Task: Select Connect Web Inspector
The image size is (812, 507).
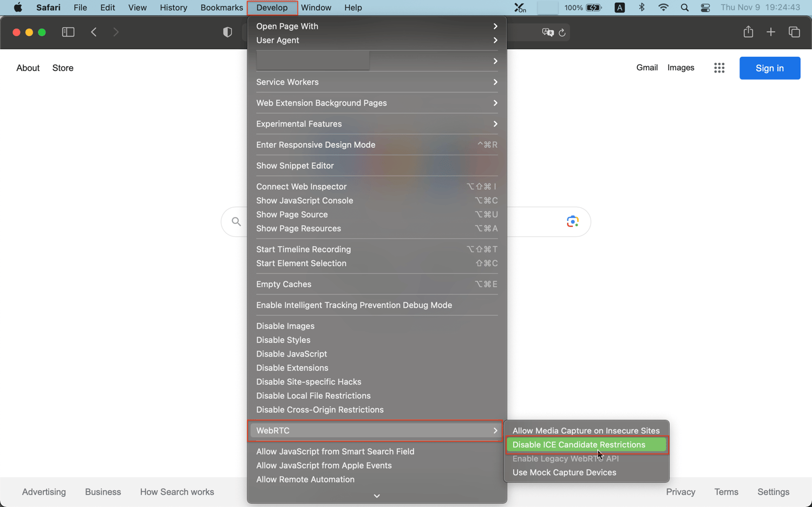Action: pos(377,187)
